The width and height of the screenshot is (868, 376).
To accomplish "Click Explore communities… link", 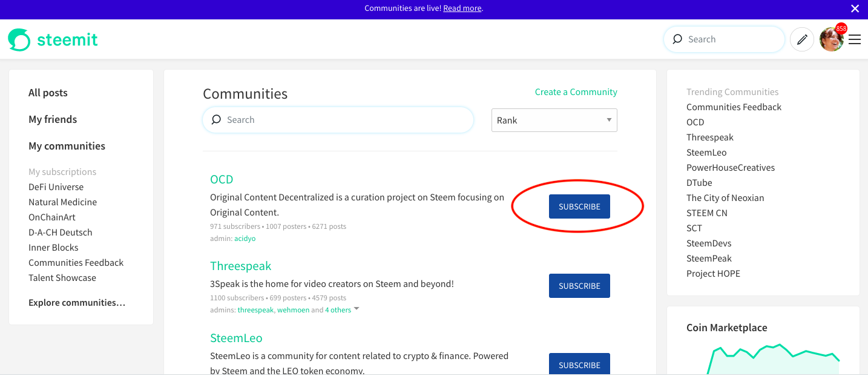I will (77, 303).
